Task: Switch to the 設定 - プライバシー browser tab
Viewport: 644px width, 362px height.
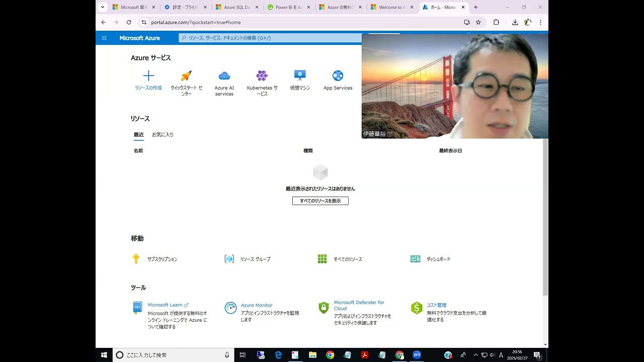Action: pos(186,8)
